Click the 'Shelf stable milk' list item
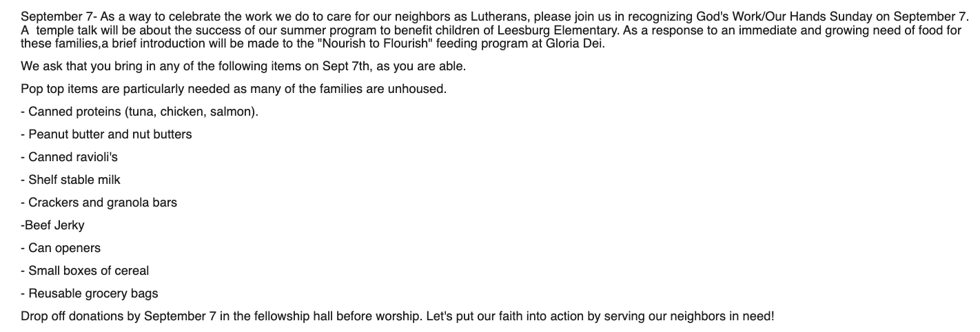Screen dimensions: 980x332 (70, 180)
